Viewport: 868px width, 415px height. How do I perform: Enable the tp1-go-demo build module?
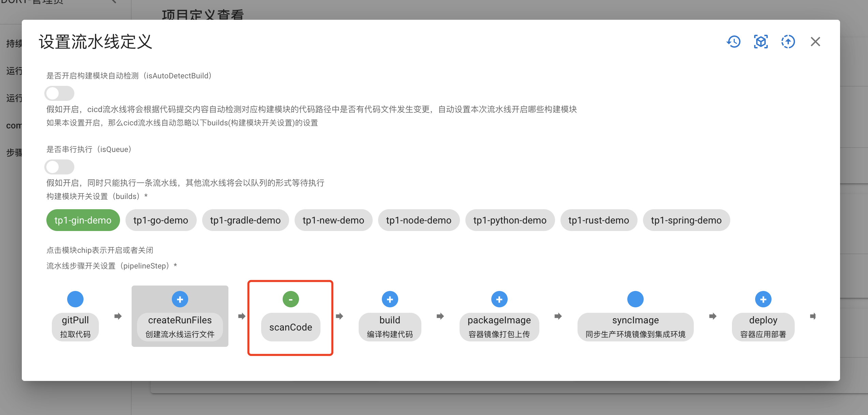(x=161, y=220)
